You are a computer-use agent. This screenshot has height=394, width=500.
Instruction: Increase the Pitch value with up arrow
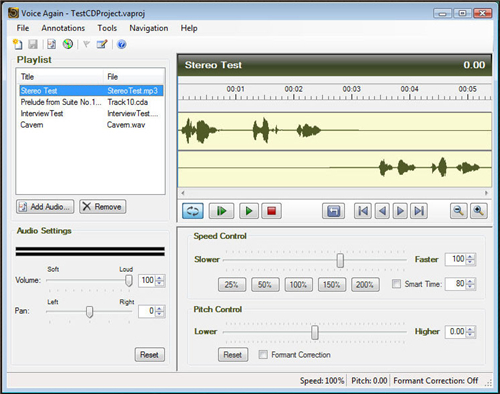[470, 329]
